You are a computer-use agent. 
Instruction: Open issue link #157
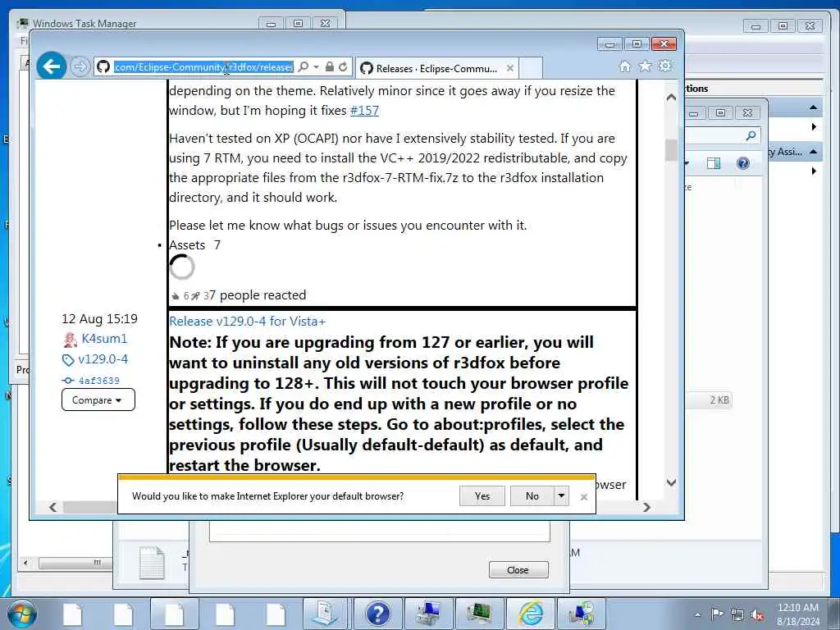click(x=364, y=111)
